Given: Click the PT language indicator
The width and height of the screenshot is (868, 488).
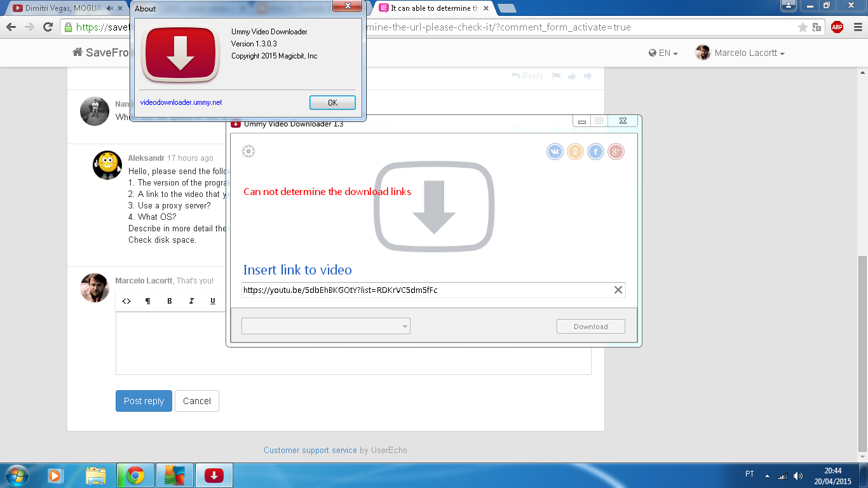Looking at the screenshot, I should click(750, 474).
